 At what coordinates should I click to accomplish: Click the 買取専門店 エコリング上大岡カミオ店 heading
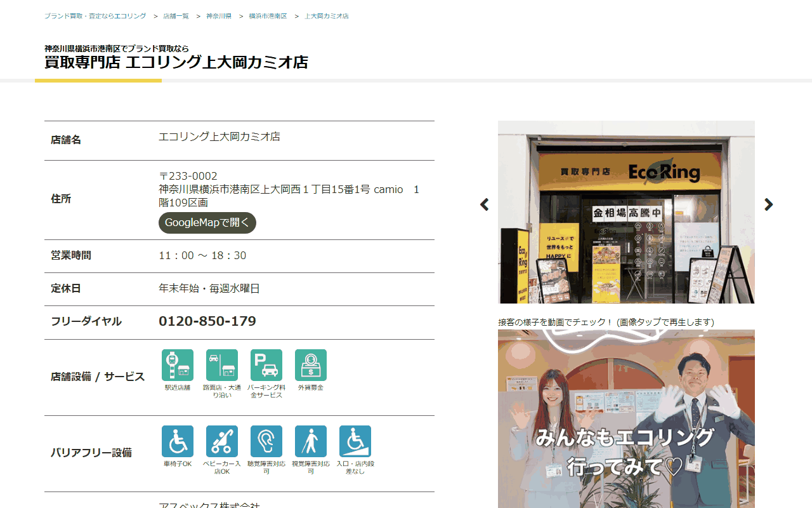coord(176,62)
